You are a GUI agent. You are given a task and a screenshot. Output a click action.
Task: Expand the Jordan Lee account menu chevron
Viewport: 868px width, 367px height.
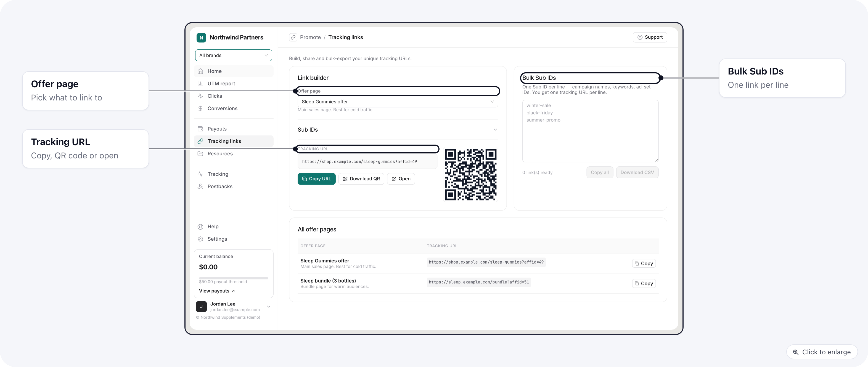[269, 307]
